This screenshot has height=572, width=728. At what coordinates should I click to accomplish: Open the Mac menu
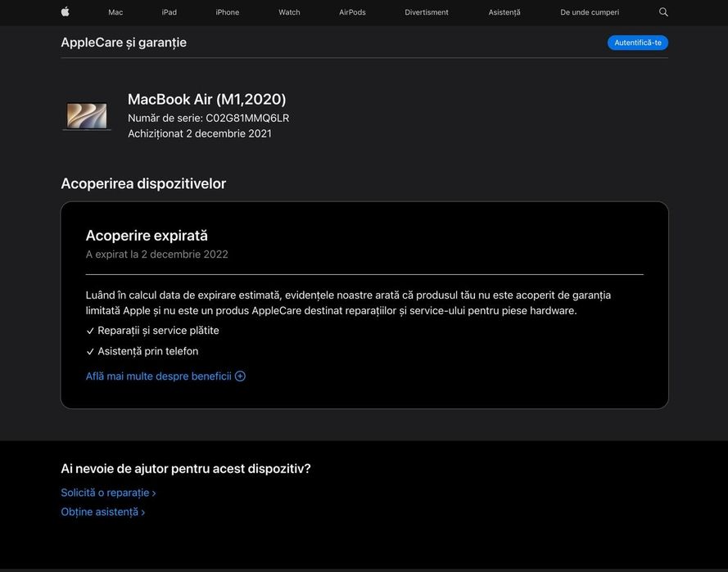coord(115,12)
